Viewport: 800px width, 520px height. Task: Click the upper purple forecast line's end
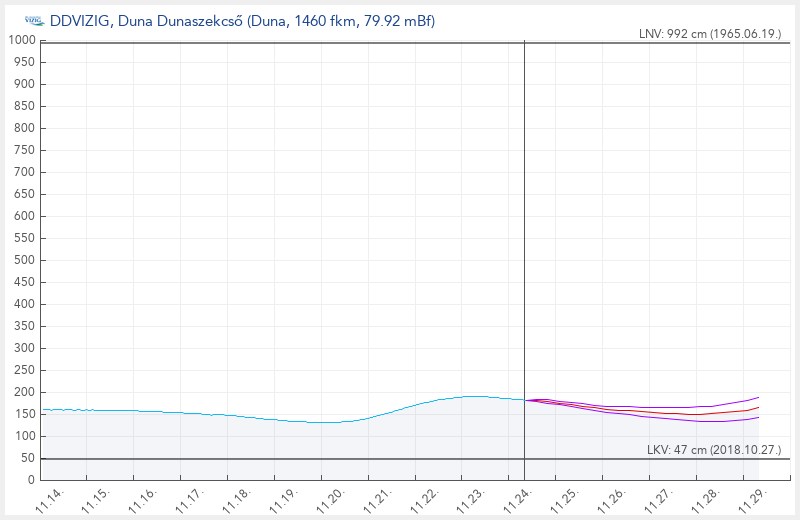758,397
